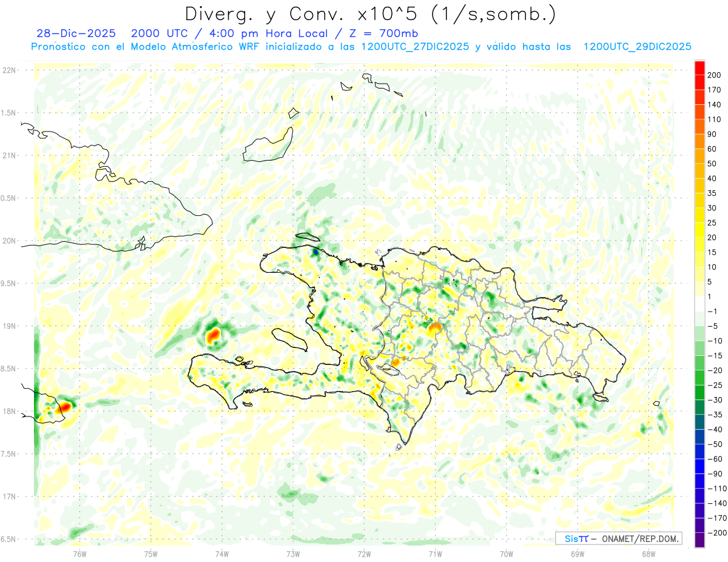
Task: Click the '-40' legend value
Action: [x=715, y=430]
